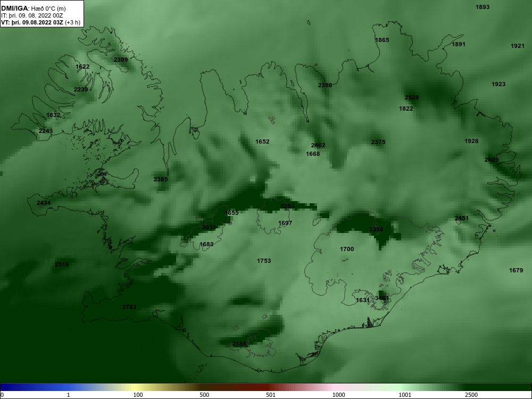Select the 3168 height label
Image resolution: width=532 pixels, height=399 pixels.
239,344
